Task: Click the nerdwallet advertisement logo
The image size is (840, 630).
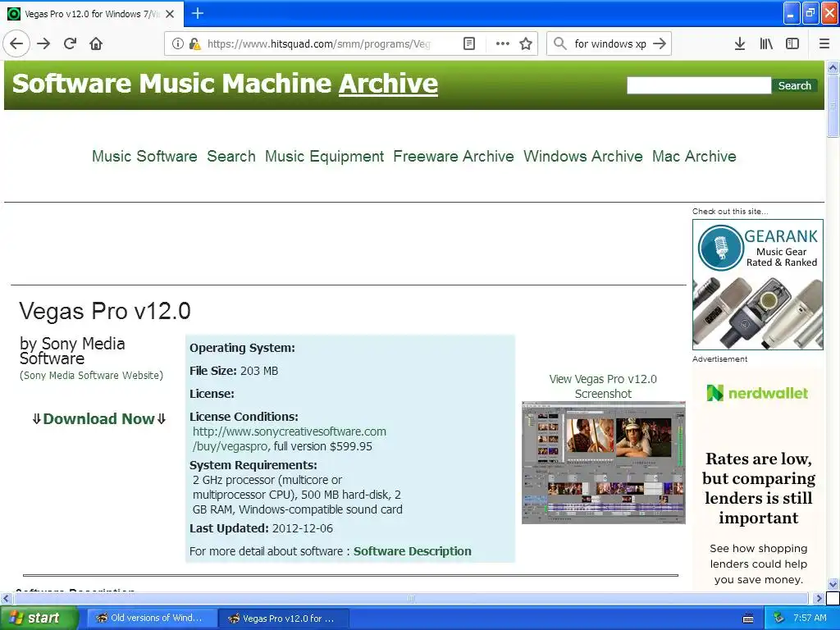Action: click(x=757, y=393)
